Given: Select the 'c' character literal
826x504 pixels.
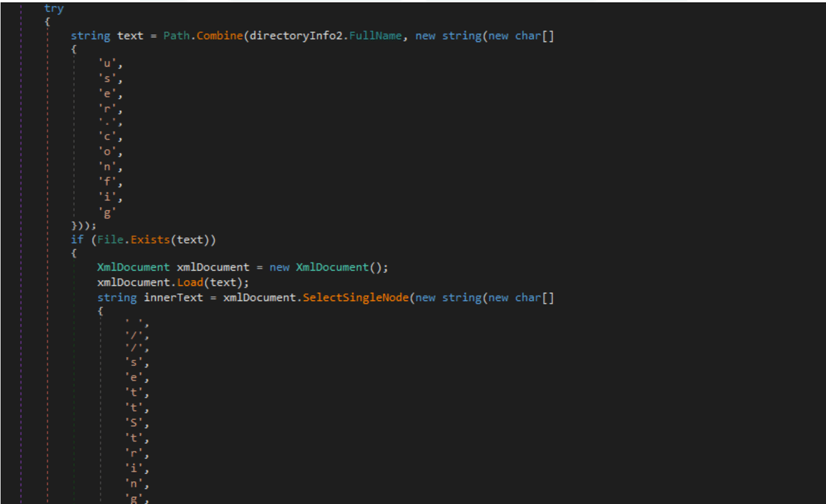Looking at the screenshot, I should 107,137.
